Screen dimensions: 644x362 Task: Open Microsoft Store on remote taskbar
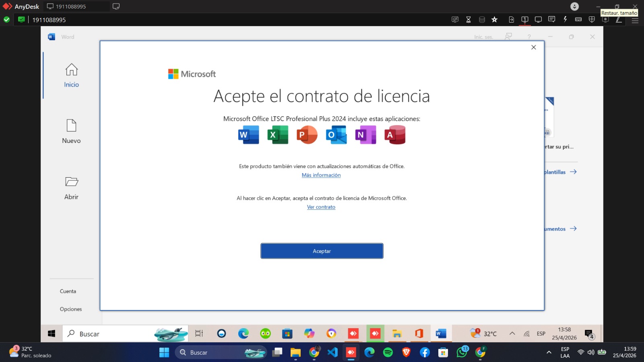click(x=287, y=334)
